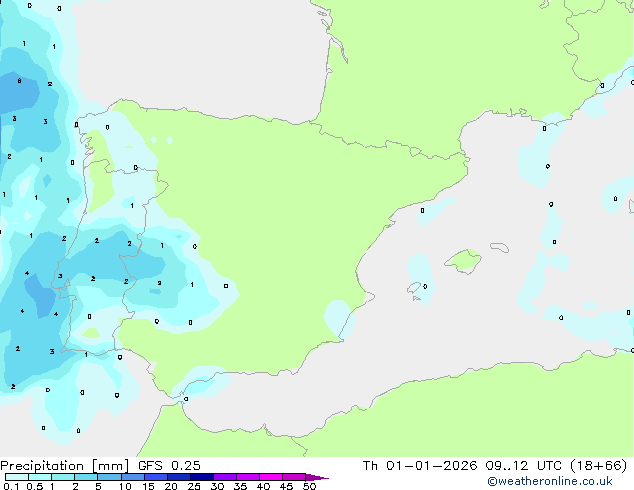Select the 10–15 mm blue legend swatch
This screenshot has width=634, height=490.
tap(133, 477)
